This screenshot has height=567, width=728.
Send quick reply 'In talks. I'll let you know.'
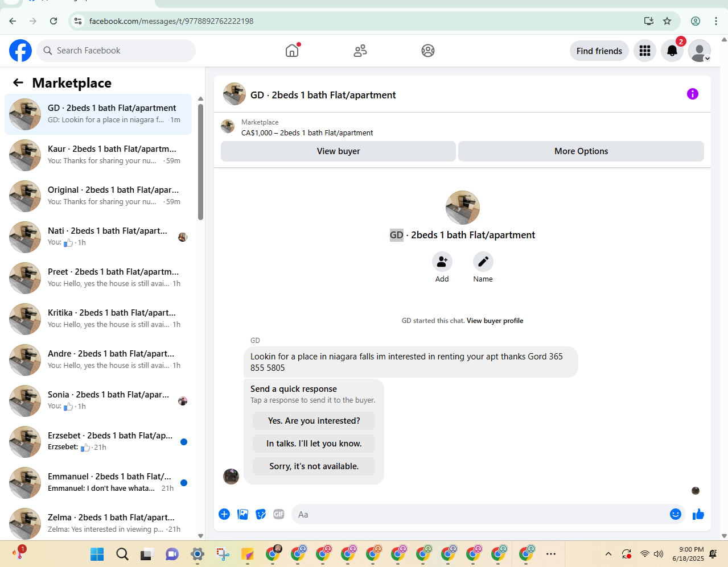point(314,444)
